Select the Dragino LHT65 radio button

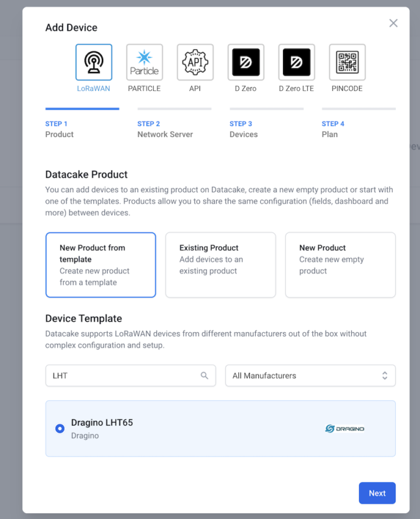(60, 429)
